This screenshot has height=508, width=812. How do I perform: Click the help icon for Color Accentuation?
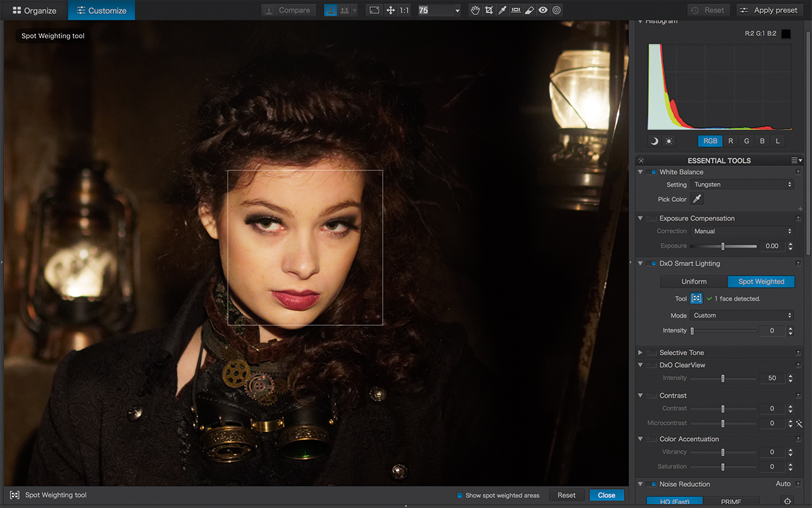[798, 439]
